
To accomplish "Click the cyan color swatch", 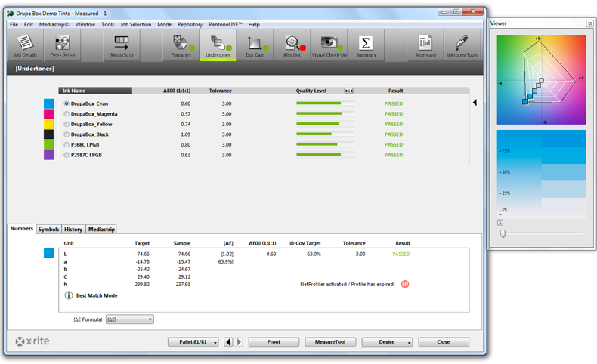I will pyautogui.click(x=48, y=103).
